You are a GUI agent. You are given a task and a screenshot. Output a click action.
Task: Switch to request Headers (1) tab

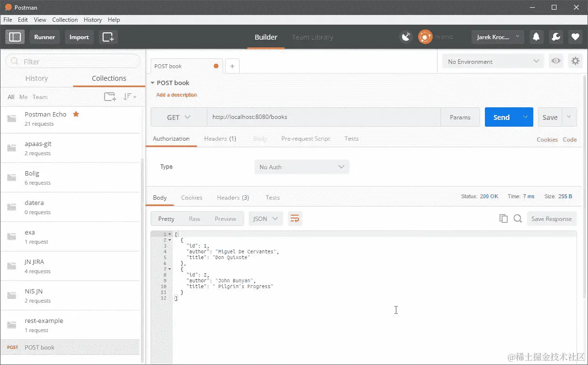click(220, 139)
